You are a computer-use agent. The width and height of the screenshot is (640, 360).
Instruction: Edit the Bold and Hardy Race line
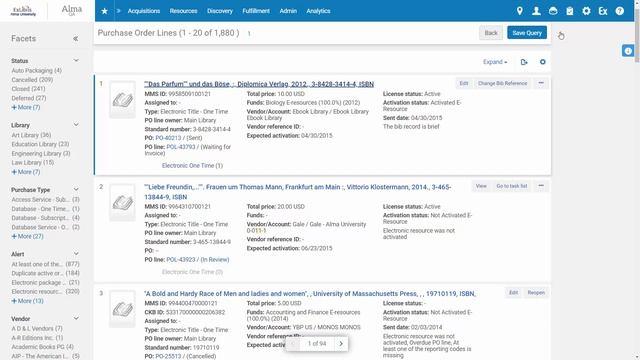click(513, 293)
